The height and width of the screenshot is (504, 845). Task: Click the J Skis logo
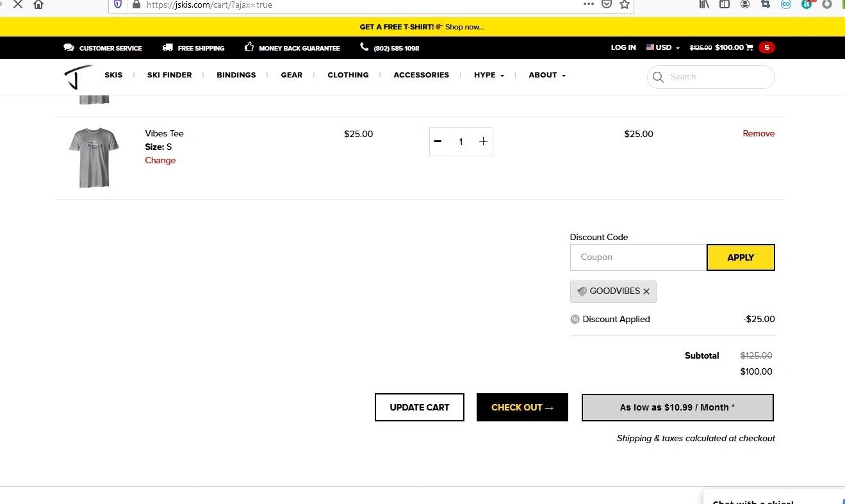tap(78, 77)
